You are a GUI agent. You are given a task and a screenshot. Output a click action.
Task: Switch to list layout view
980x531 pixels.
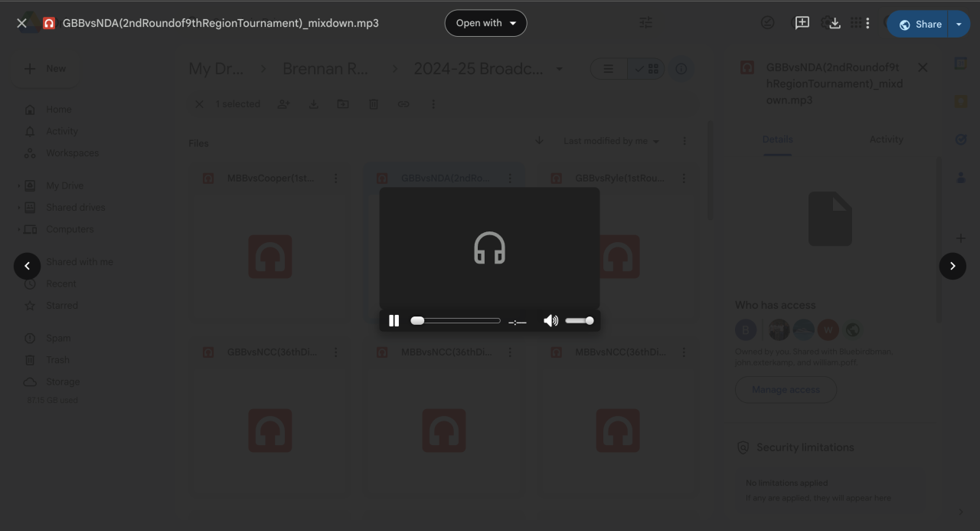609,69
